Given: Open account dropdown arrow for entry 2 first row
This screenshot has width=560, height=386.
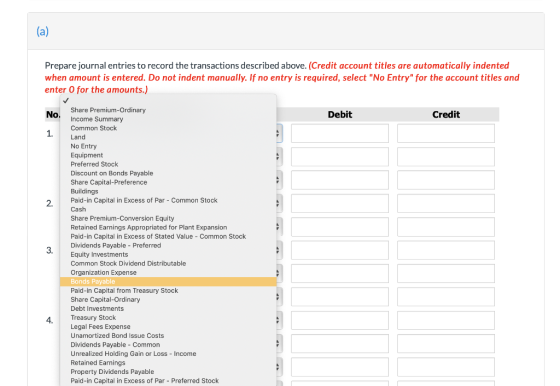Looking at the screenshot, I should point(278,204).
